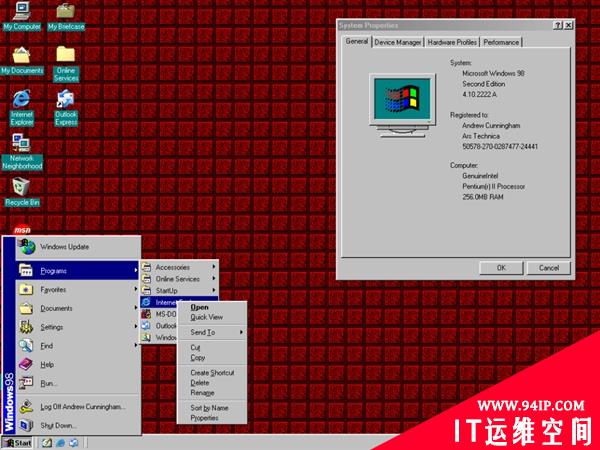
Task: Click the MSN desktop icon
Action: (x=22, y=229)
